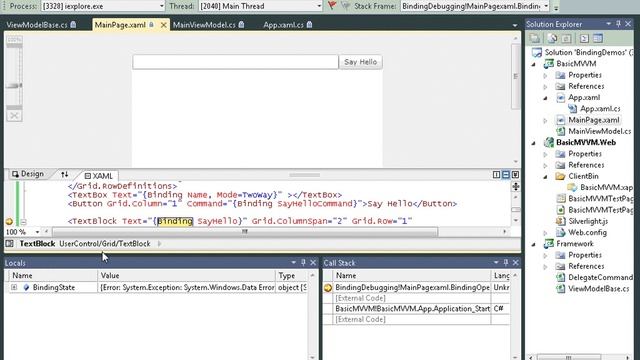Close the Locals panel
This screenshot has height=360, width=640.
[x=313, y=262]
